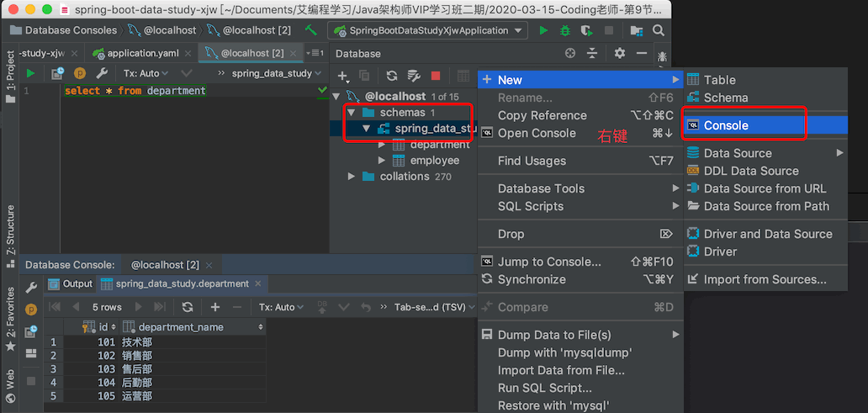Image resolution: width=868 pixels, height=413 pixels.
Task: Select spring_data_study.department result tab
Action: click(x=183, y=284)
